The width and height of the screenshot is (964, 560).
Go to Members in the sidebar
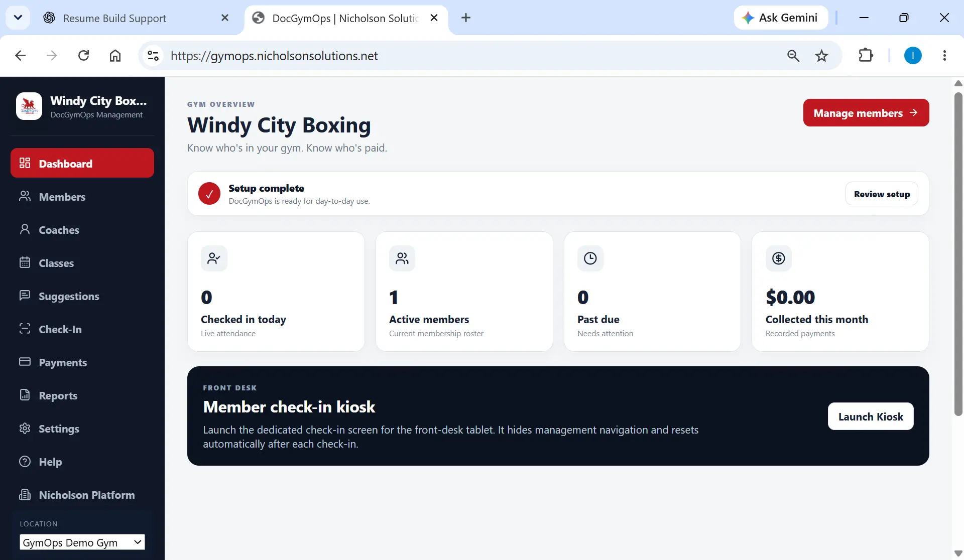coord(82,197)
